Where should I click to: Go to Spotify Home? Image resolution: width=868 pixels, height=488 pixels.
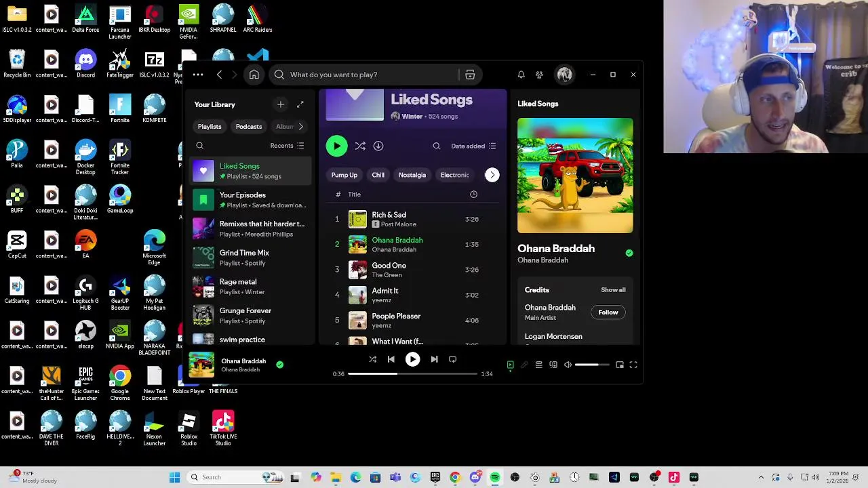click(254, 75)
